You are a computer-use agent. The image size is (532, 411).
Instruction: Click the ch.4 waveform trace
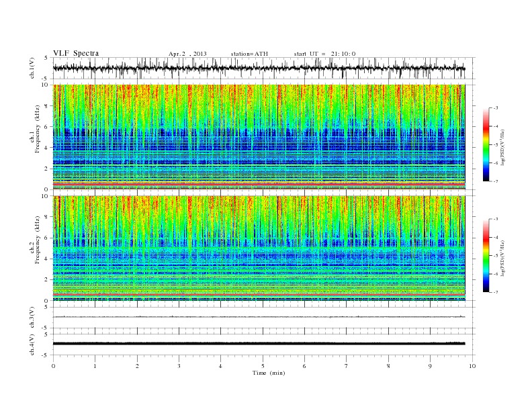pyautogui.click(x=259, y=344)
